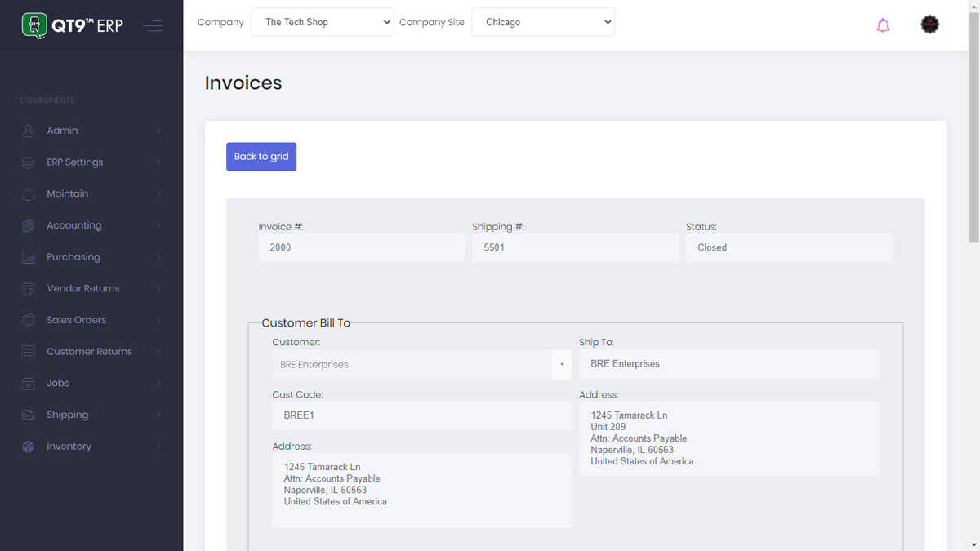The width and height of the screenshot is (980, 551).
Task: Click the Jobs icon in the sidebar
Action: [x=27, y=383]
